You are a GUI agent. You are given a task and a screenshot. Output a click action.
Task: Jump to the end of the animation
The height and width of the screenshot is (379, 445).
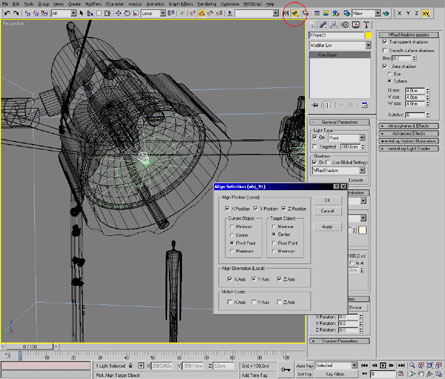[401, 365]
